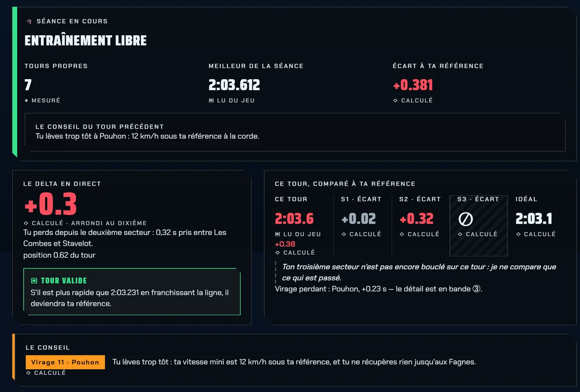Image resolution: width=580 pixels, height=392 pixels.
Task: Click the "CE TOUR, COMPARÉ À TA RÉFÉRENCE" title
Action: pyautogui.click(x=345, y=184)
